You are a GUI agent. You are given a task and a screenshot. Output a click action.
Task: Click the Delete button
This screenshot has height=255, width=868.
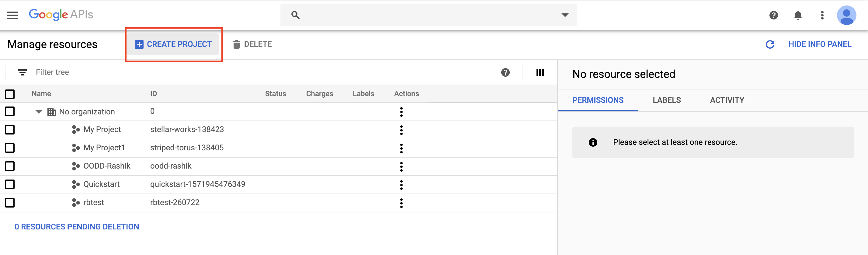click(252, 44)
